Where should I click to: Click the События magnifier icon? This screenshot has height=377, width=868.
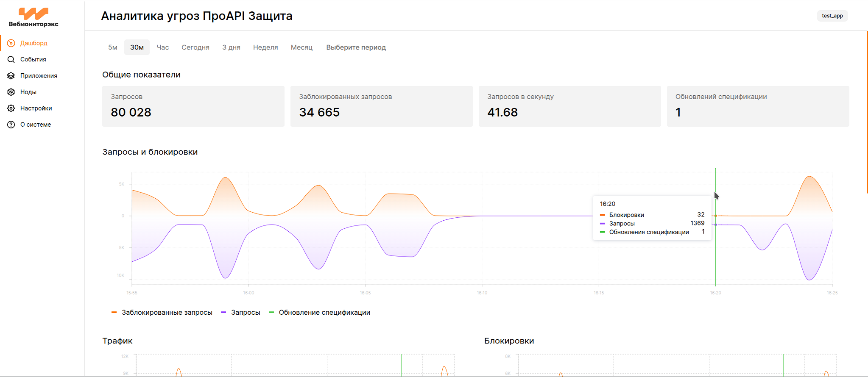pyautogui.click(x=11, y=59)
